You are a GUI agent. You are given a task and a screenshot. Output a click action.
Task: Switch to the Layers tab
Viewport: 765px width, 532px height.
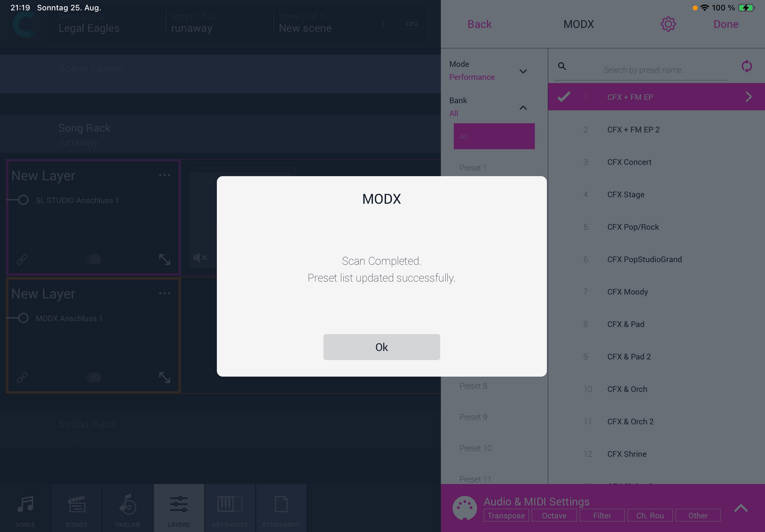(x=179, y=508)
